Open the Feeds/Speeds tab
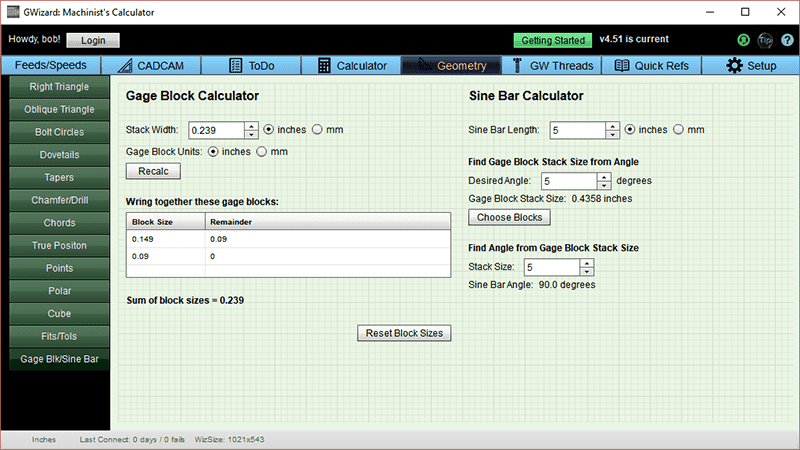The height and width of the screenshot is (450, 800). 51,65
